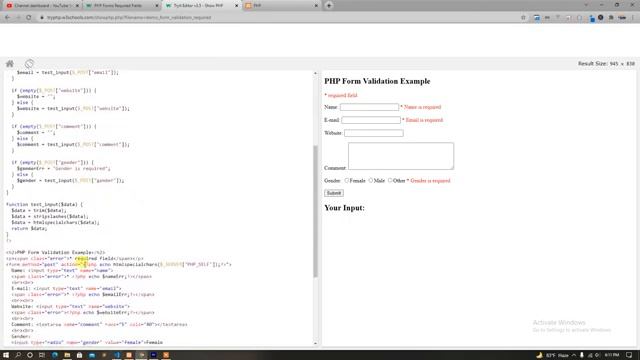Open Task View on the taskbar
Viewport: 640px width, 360px height.
(x=42, y=355)
